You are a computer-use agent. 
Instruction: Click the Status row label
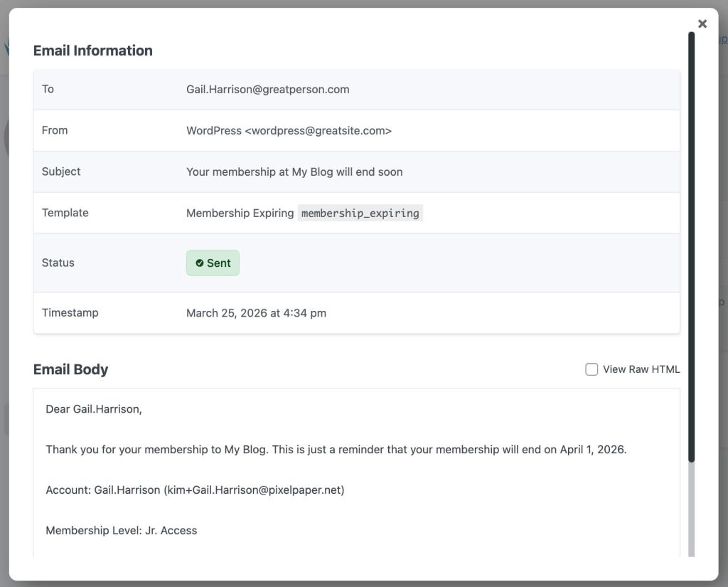pyautogui.click(x=58, y=263)
